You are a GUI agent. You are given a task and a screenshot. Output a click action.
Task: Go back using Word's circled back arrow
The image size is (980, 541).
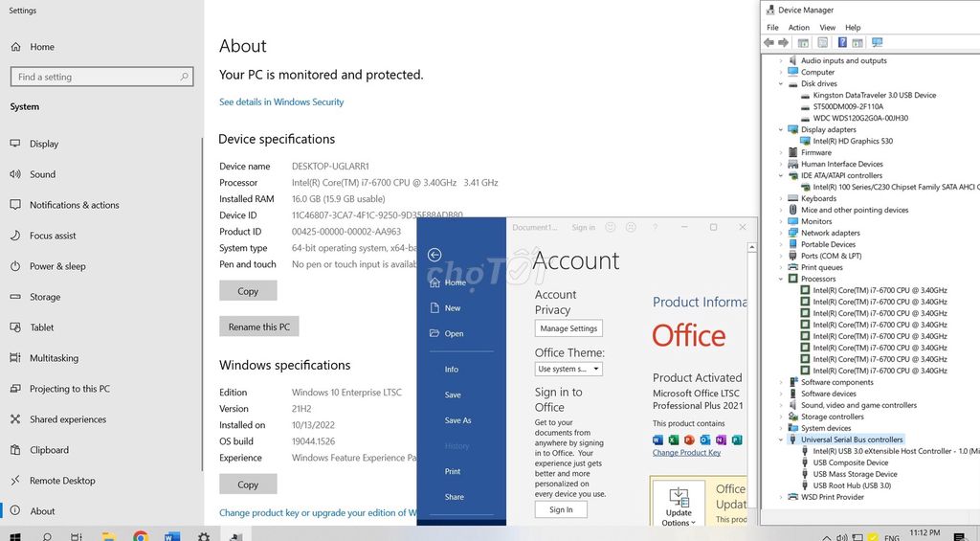click(x=434, y=255)
